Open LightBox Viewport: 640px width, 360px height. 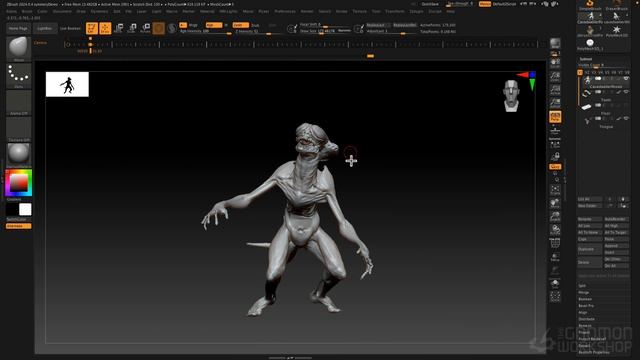click(x=44, y=29)
